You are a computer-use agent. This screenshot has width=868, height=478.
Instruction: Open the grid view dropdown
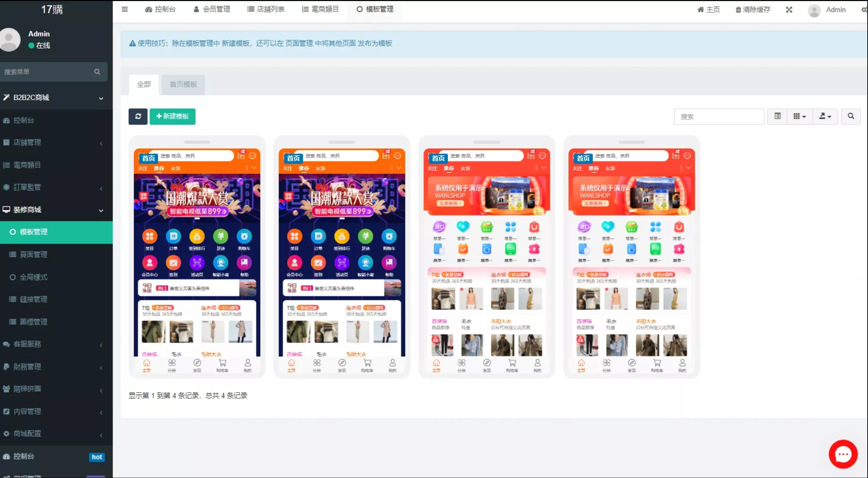point(800,116)
